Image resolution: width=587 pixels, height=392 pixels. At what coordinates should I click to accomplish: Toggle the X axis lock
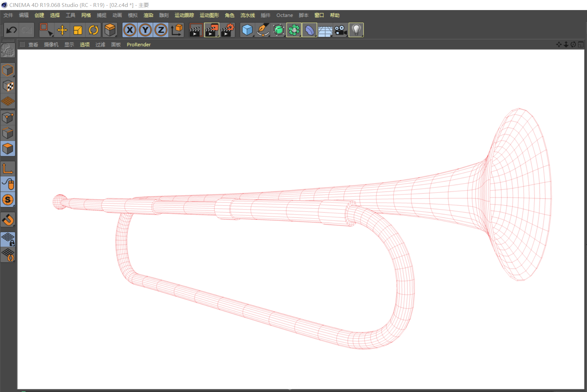[x=130, y=30]
